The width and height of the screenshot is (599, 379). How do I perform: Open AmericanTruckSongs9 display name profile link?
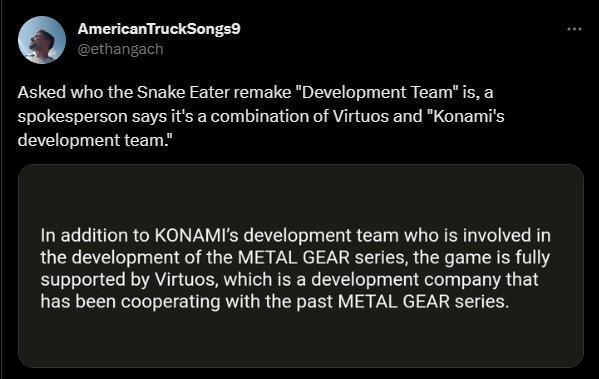coord(159,29)
